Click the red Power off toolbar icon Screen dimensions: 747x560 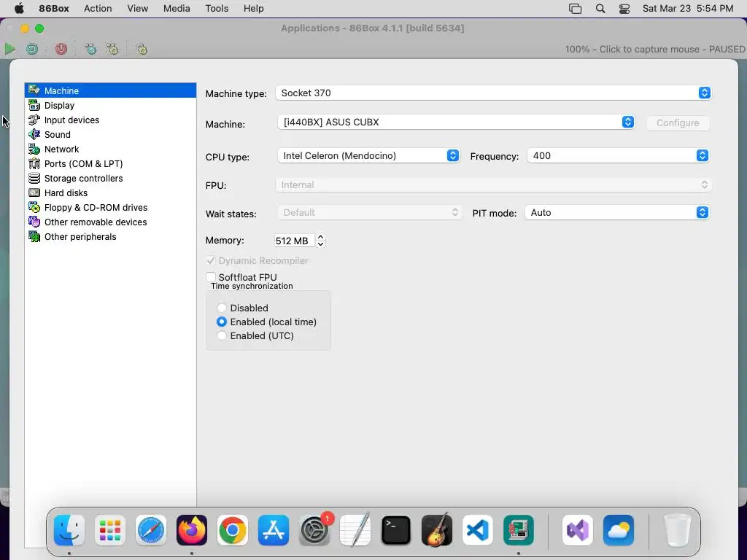click(x=61, y=49)
